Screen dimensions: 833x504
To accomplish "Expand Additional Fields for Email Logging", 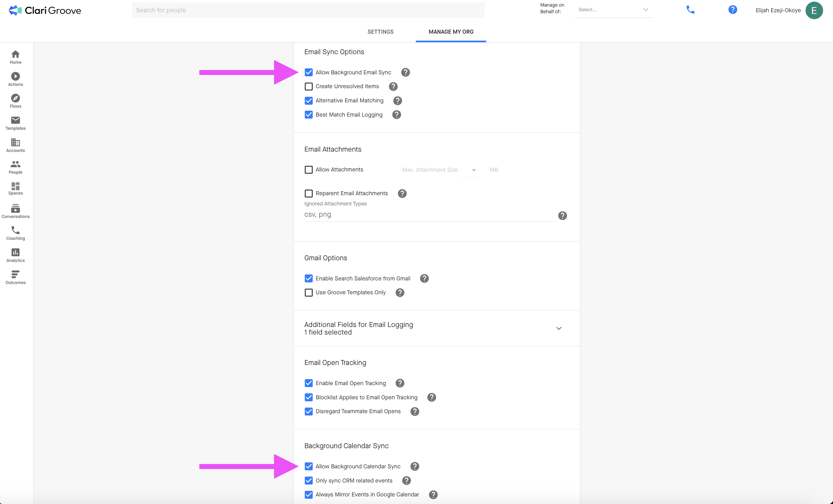I will (559, 328).
